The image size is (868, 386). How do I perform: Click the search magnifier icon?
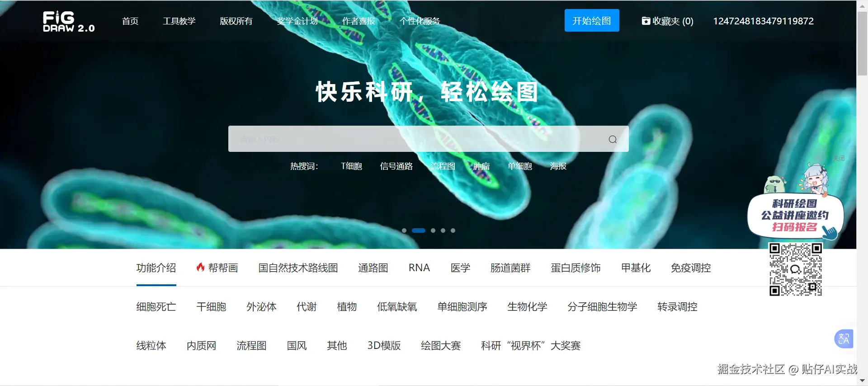point(613,139)
